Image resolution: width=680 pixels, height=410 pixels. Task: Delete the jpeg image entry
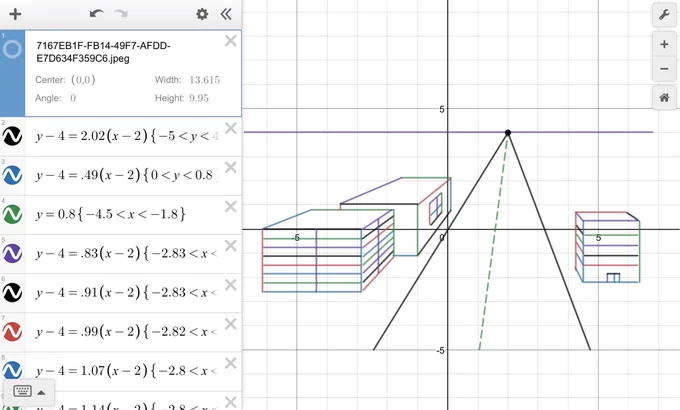click(231, 41)
